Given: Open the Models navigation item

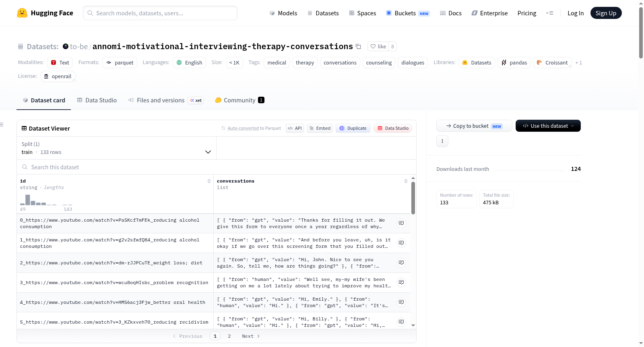Looking at the screenshot, I should click(283, 13).
